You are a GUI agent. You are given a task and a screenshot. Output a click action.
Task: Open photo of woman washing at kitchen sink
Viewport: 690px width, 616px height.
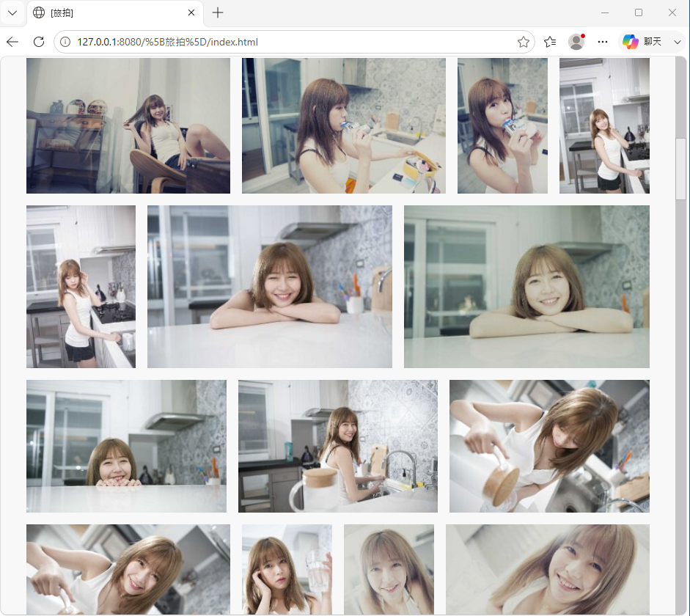click(x=338, y=446)
